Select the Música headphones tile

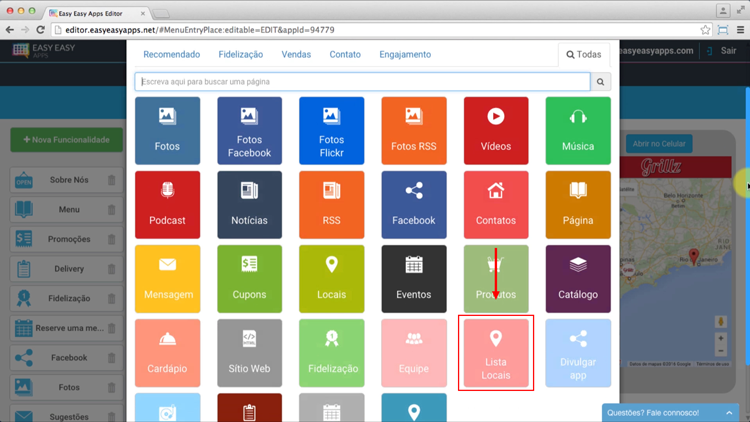click(577, 131)
